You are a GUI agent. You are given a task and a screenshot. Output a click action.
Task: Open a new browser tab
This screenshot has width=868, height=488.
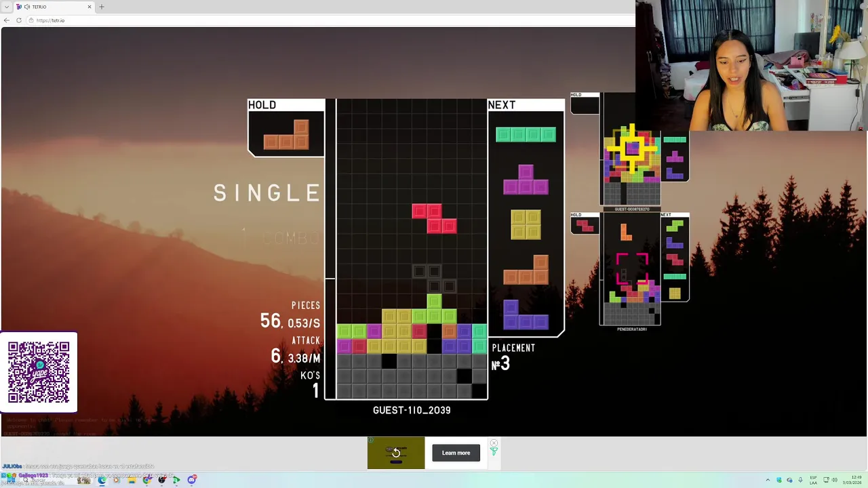coord(102,7)
